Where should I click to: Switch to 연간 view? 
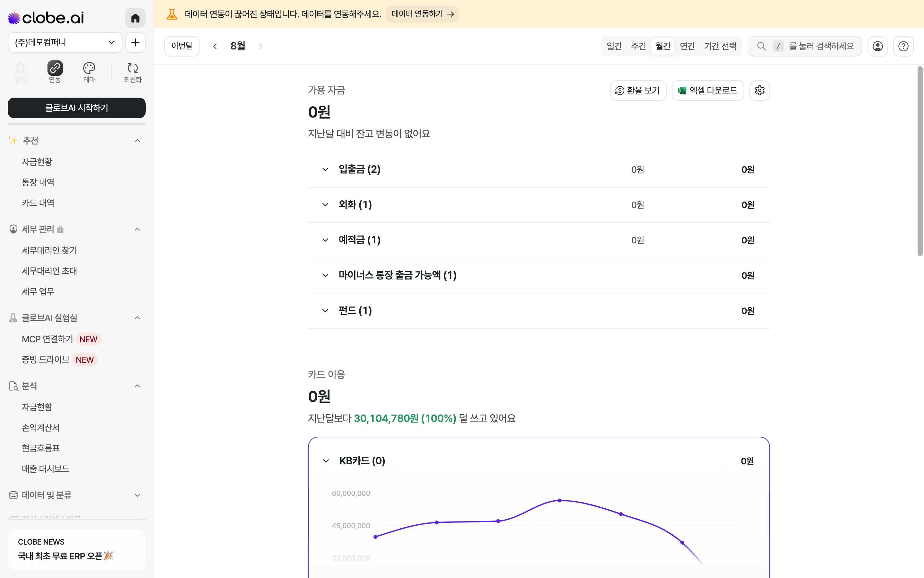(x=687, y=46)
